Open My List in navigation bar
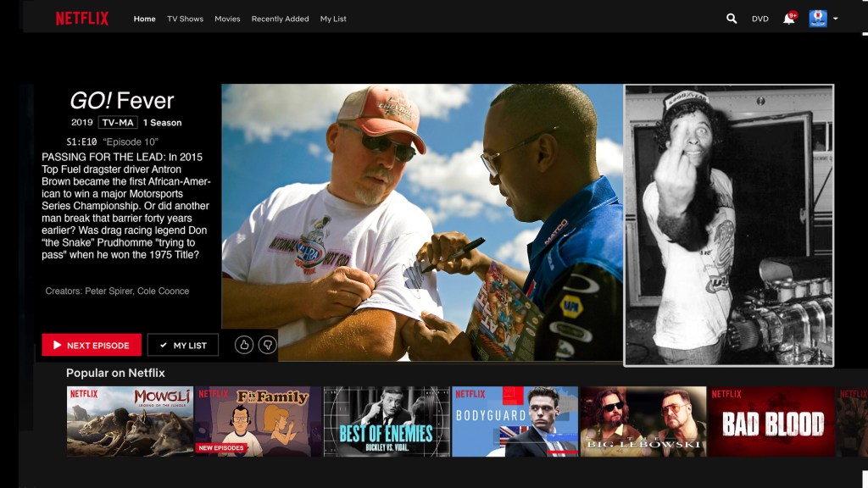The image size is (868, 488). [333, 19]
